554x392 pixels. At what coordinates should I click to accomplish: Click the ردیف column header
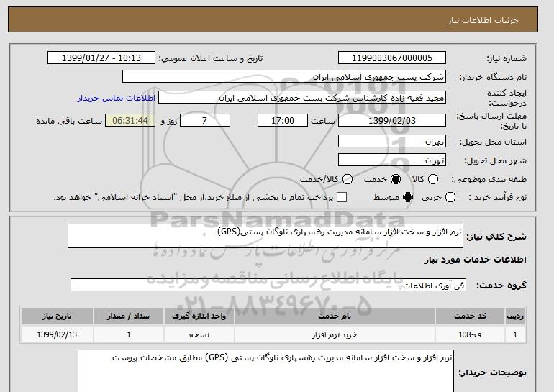coord(515,316)
